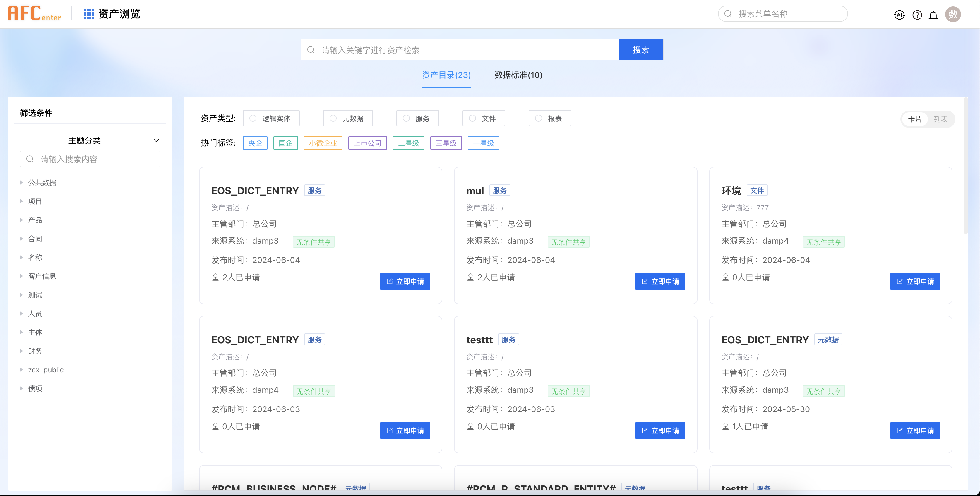Viewport: 980px width, 496px height.
Task: Focus the topic category search input
Action: coord(90,159)
